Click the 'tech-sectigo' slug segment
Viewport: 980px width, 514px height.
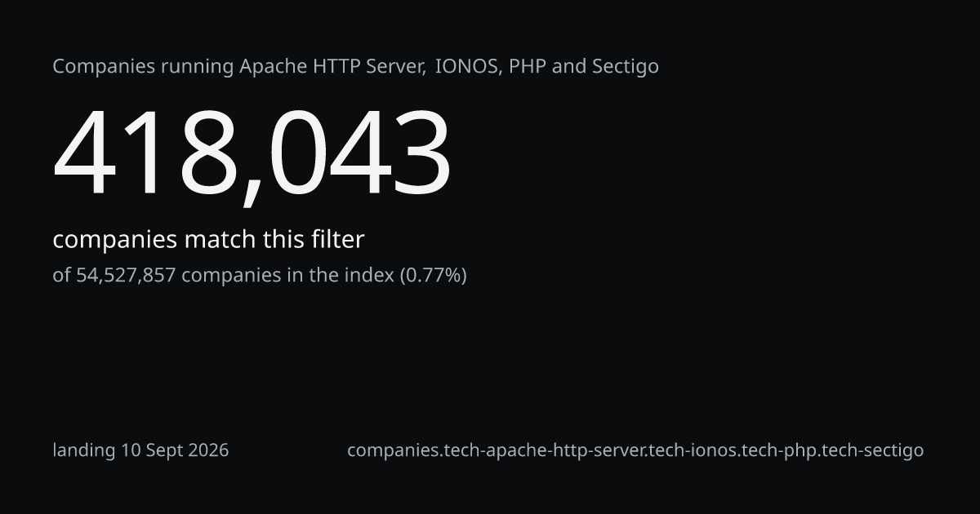pos(870,450)
